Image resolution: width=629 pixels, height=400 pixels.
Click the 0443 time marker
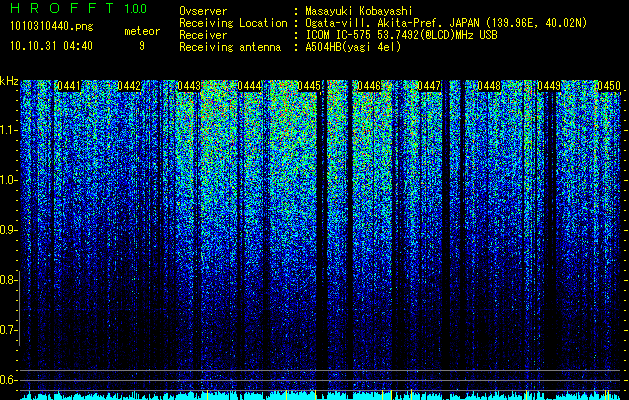[189, 86]
